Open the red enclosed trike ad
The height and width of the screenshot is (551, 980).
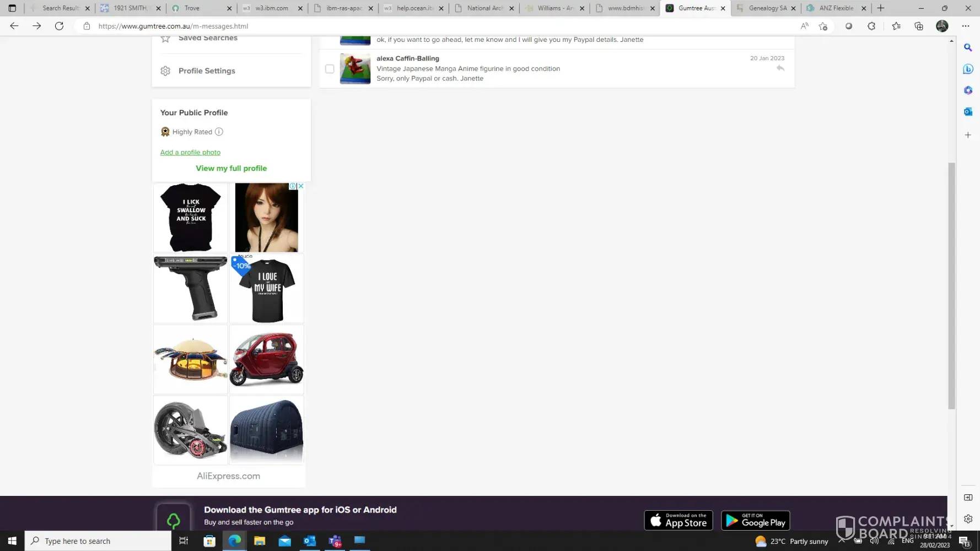click(267, 360)
